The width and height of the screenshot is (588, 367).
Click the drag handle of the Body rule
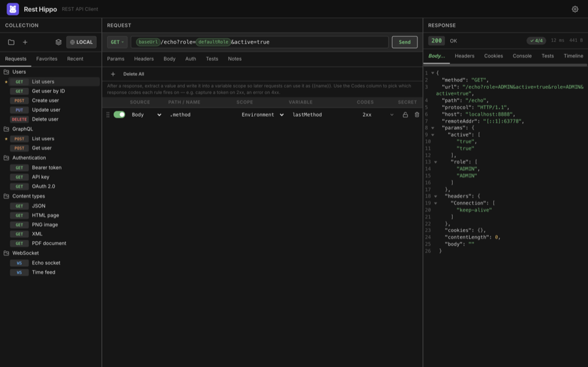pos(108,115)
